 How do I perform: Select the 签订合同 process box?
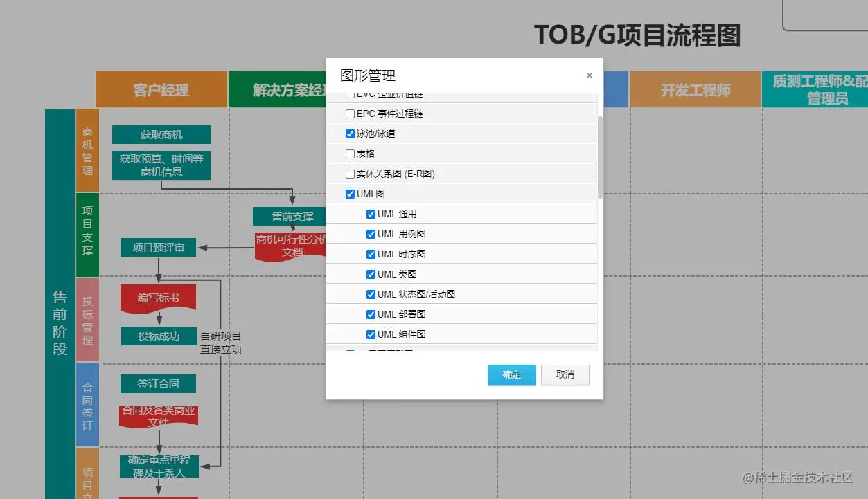click(x=159, y=383)
